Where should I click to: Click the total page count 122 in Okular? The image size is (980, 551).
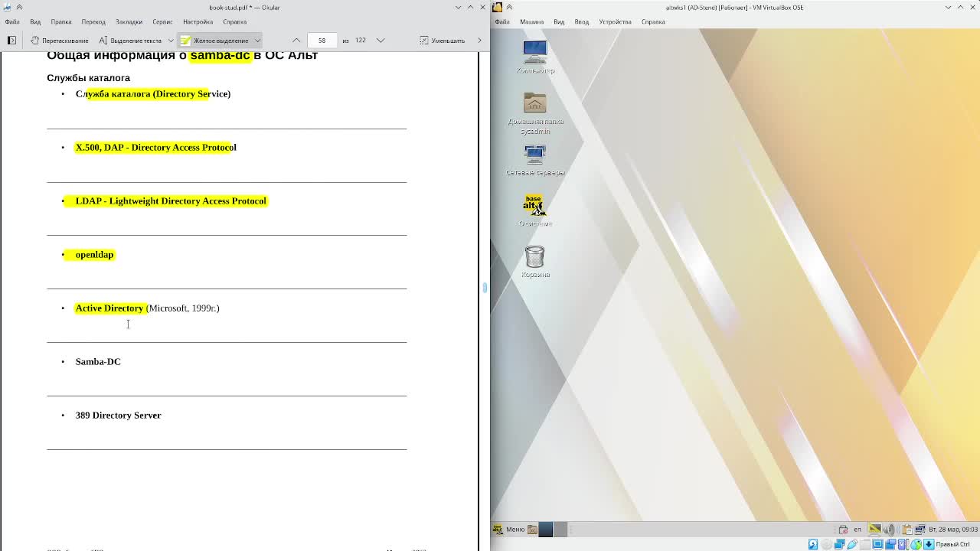coord(360,40)
